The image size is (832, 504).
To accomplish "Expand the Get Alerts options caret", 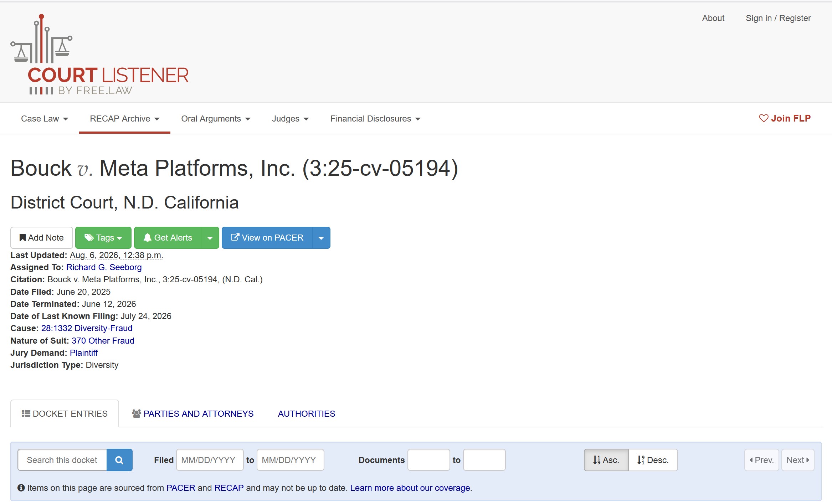I will tap(210, 238).
